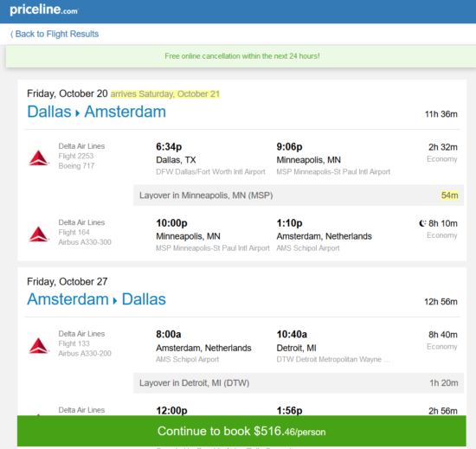
Task: Click Layover in Minneapolis, MN (MSP) row
Action: (x=299, y=195)
